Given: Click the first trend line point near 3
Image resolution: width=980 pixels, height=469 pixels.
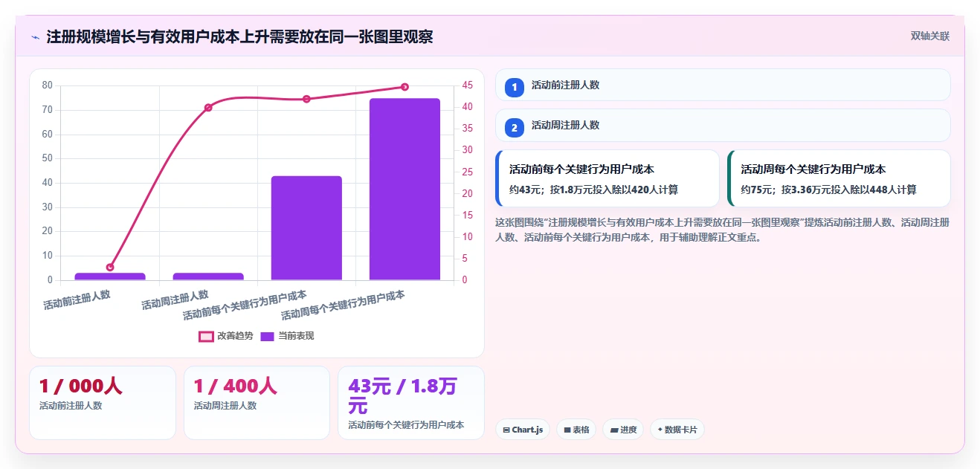Looking at the screenshot, I should click(x=110, y=267).
